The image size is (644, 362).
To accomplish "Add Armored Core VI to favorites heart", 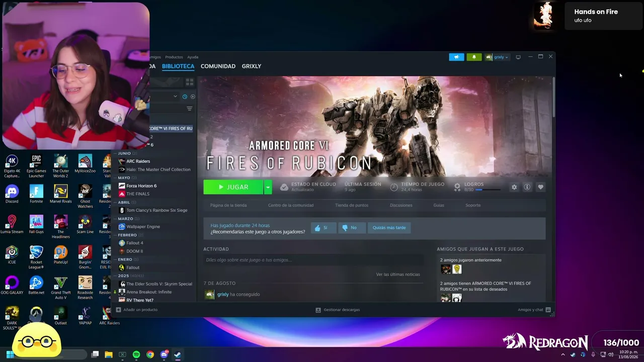I will pyautogui.click(x=540, y=187).
